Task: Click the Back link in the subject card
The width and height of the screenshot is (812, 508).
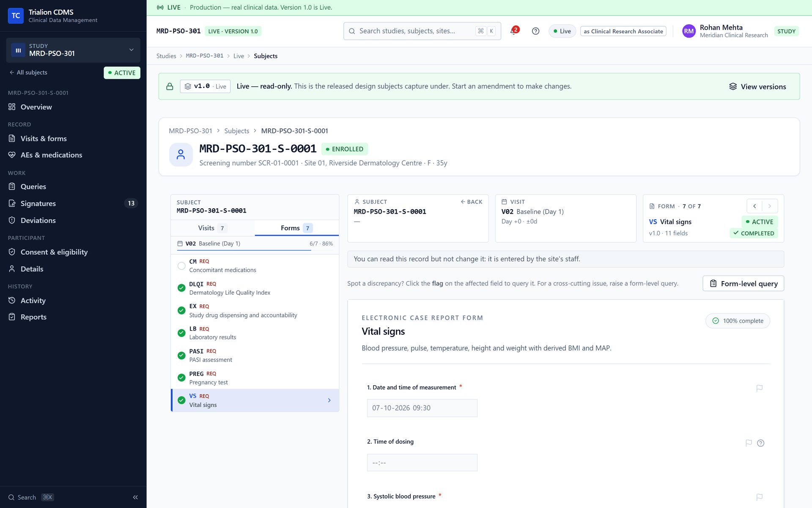Action: coord(471,202)
